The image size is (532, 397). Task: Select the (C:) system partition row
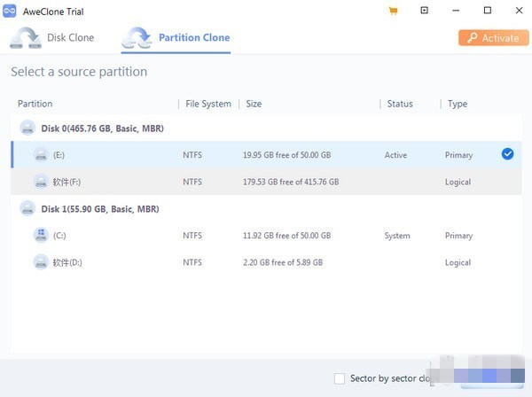[x=266, y=236]
